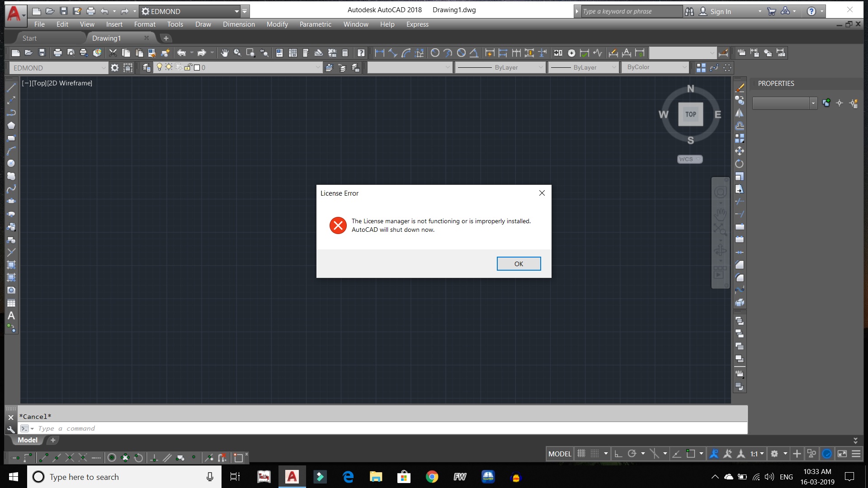868x488 pixels.
Task: Open the Dimension menu
Action: coord(238,24)
